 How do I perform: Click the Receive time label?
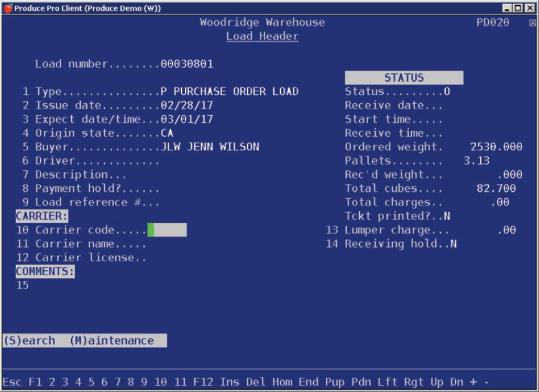tap(393, 133)
